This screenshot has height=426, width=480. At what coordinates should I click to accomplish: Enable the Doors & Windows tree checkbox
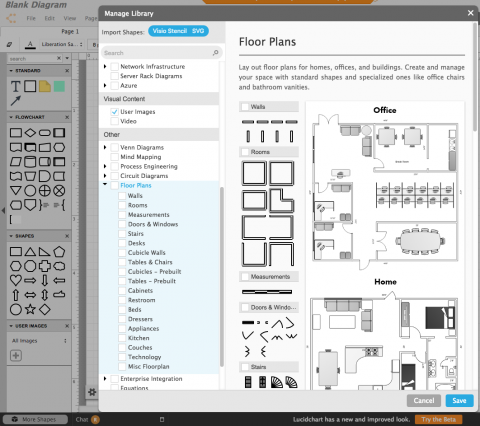pos(122,224)
